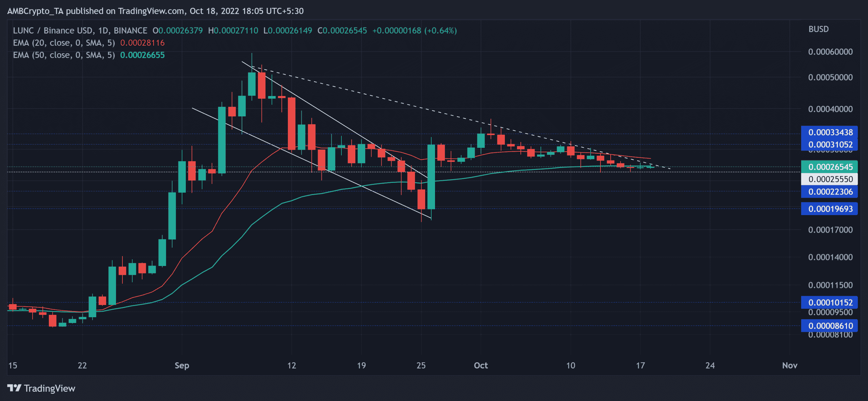Screen dimensions: 868x401
Task: Click the EMA (50, close, 0, SMA, 5) legend
Action: [64, 55]
